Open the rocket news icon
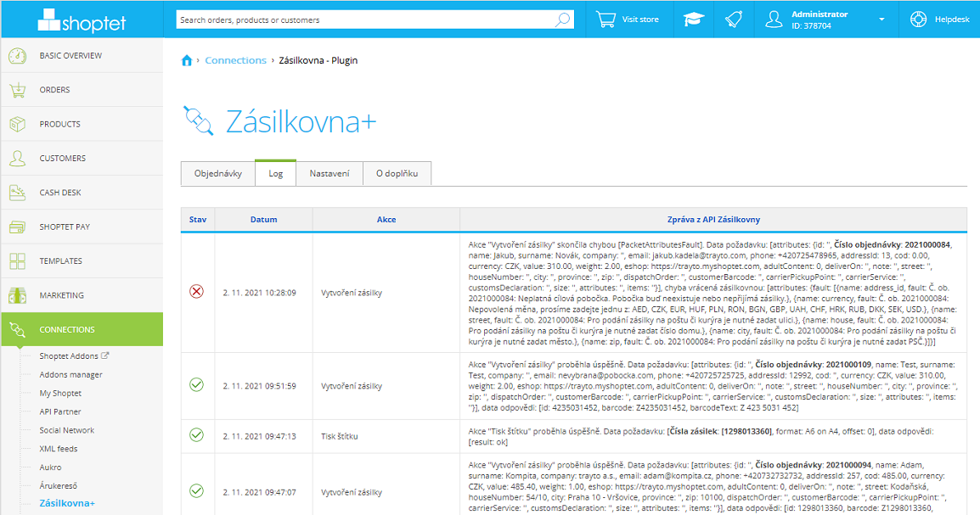Viewport: 980px width, 515px height. pos(734,20)
